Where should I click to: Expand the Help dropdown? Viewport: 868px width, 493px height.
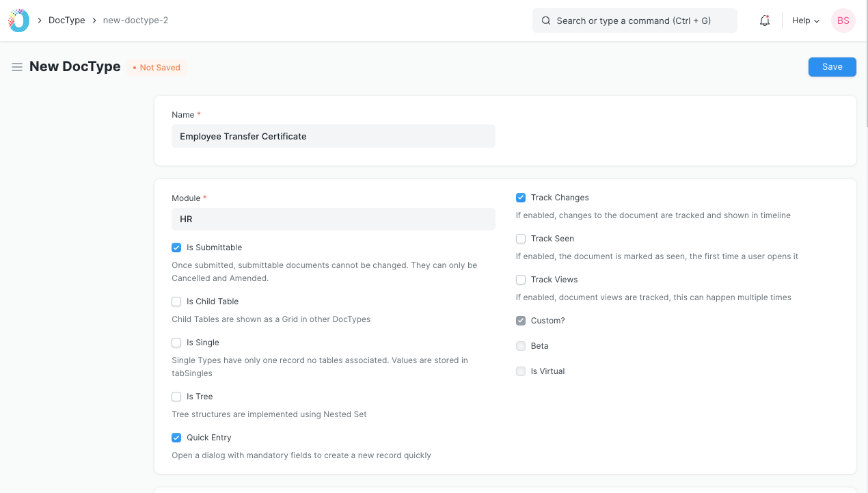[805, 21]
